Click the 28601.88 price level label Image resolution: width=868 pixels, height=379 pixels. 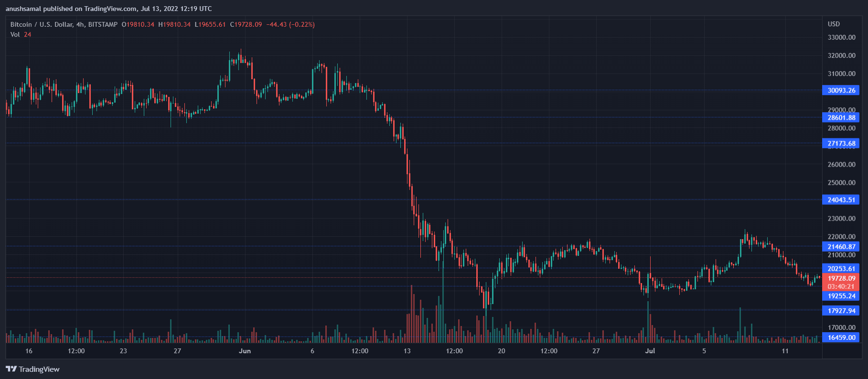click(841, 117)
